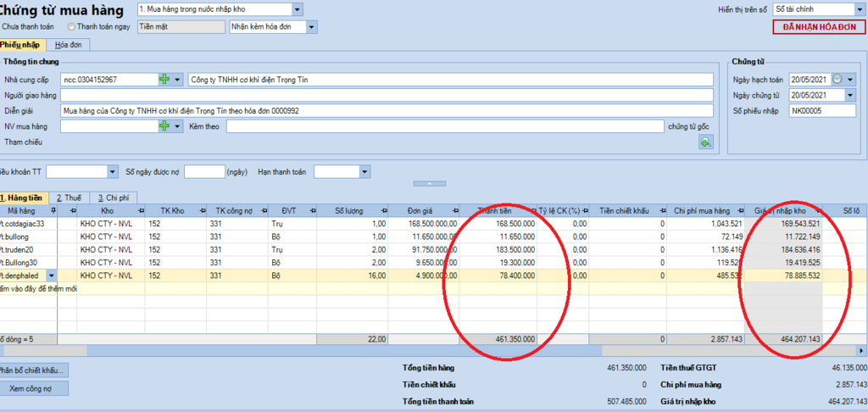The image size is (868, 412).
Task: Select the Thanh toán ngay radio button
Action: 71,26
